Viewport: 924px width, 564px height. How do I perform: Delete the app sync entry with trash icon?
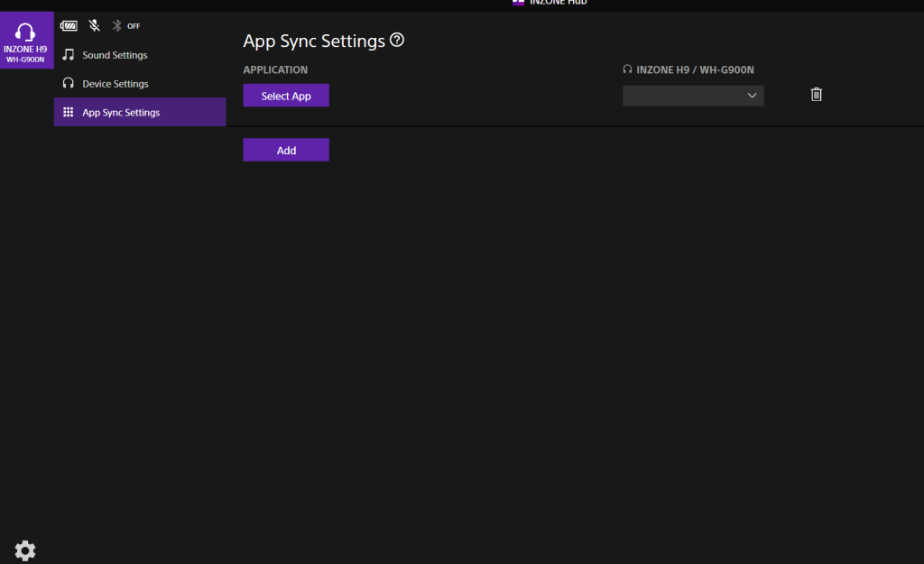(x=817, y=95)
